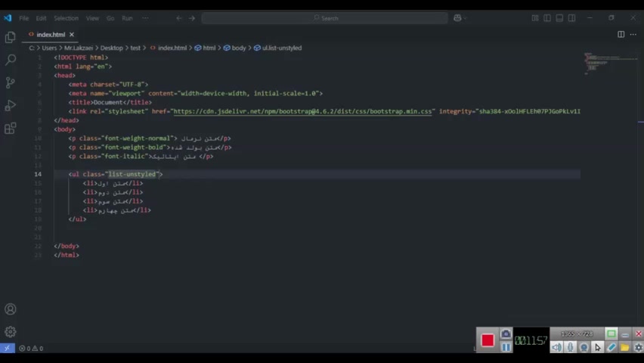Viewport: 644px width, 363px height.
Task: Toggle the webcam overlay in recorder
Action: click(x=584, y=347)
